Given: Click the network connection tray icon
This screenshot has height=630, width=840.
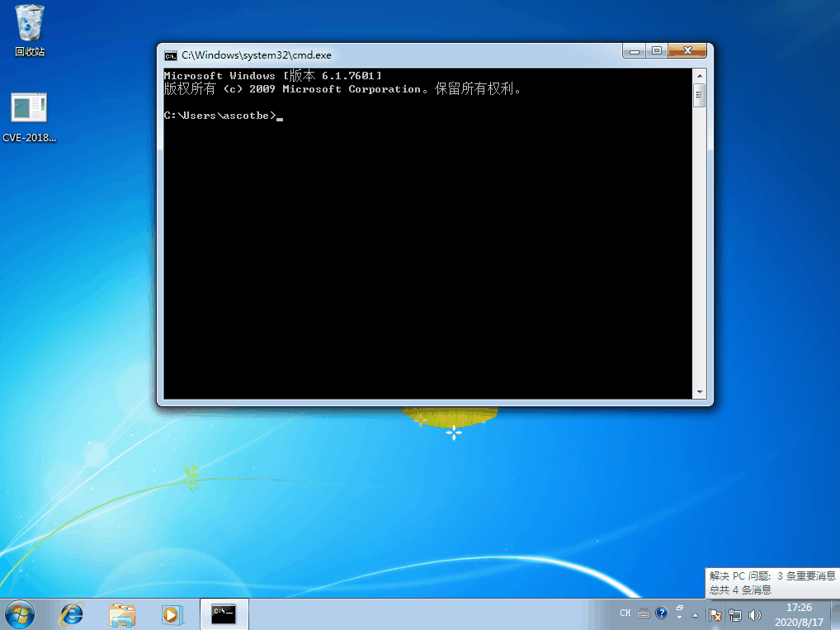Looking at the screenshot, I should tap(735, 615).
